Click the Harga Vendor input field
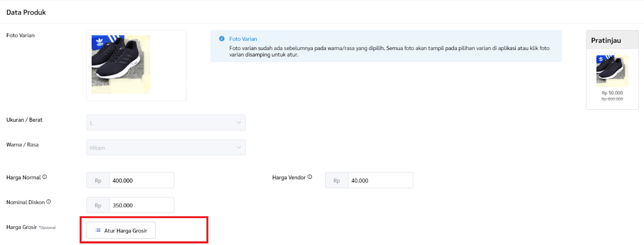This screenshot has height=245, width=644. pos(380,180)
